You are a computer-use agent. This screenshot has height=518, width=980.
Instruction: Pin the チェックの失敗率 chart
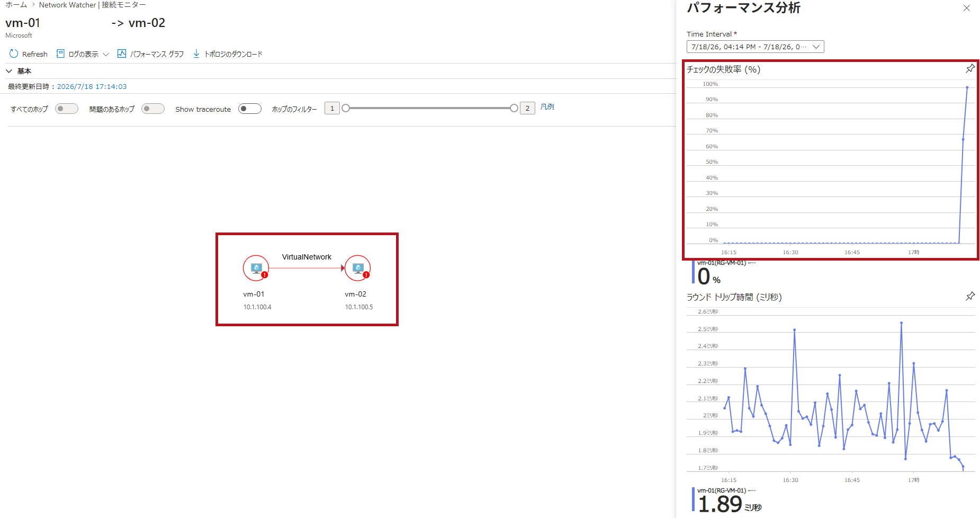tap(970, 68)
